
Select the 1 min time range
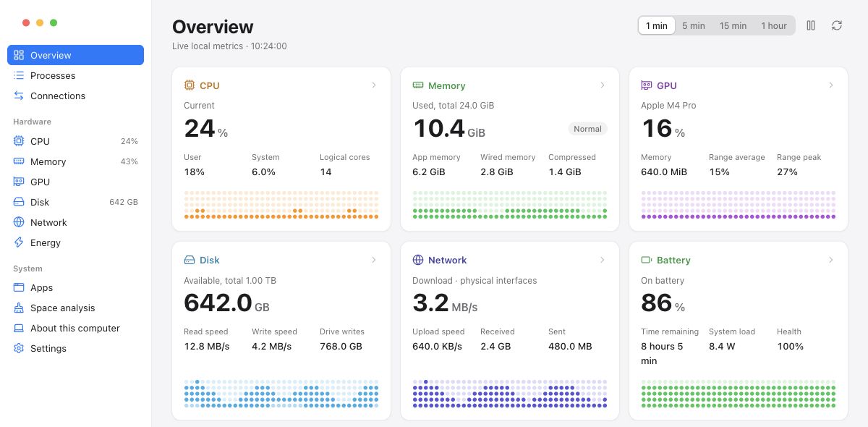coord(657,25)
